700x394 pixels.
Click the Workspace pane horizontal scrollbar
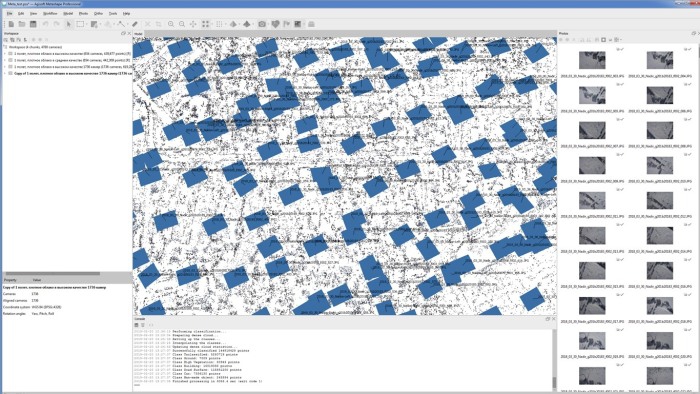click(67, 274)
